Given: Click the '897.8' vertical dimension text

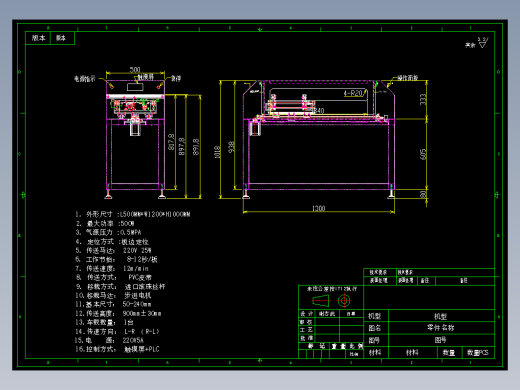Looking at the screenshot, I should [x=182, y=146].
